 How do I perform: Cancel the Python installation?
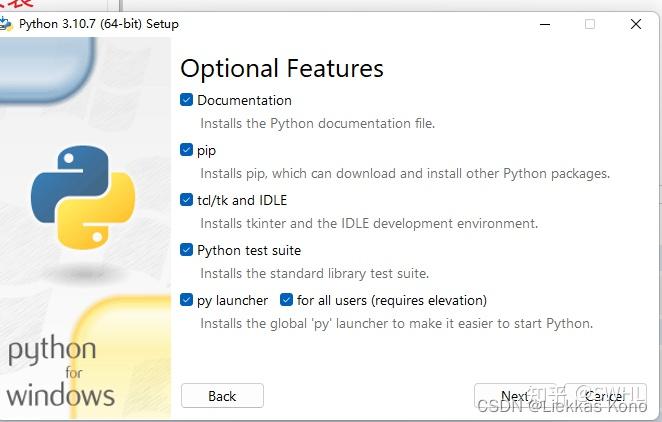[604, 396]
